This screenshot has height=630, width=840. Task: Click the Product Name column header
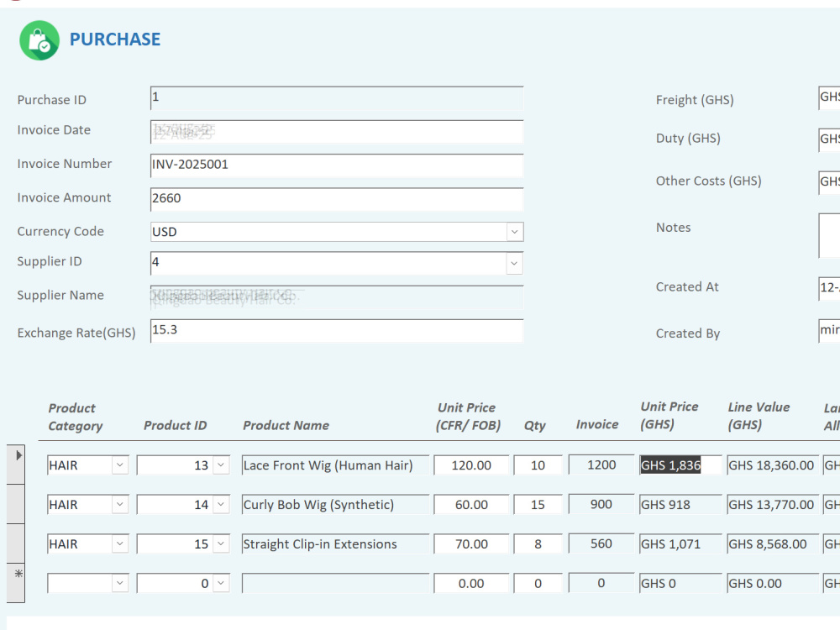coord(286,425)
